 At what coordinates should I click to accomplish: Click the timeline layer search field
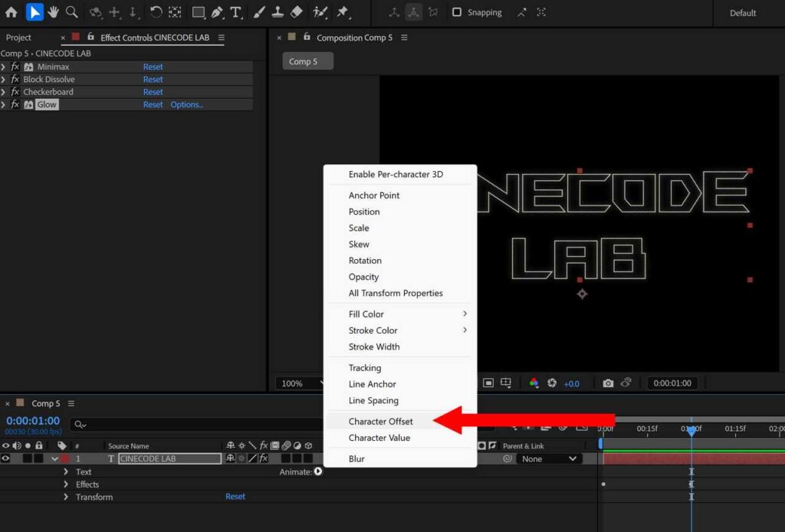coord(195,425)
